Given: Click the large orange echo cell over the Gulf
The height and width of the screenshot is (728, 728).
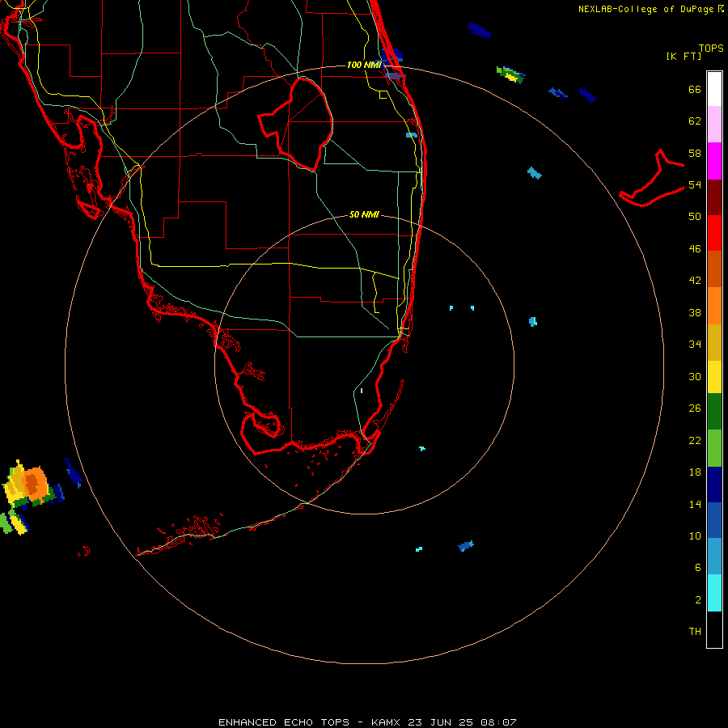Looking at the screenshot, I should tap(34, 483).
